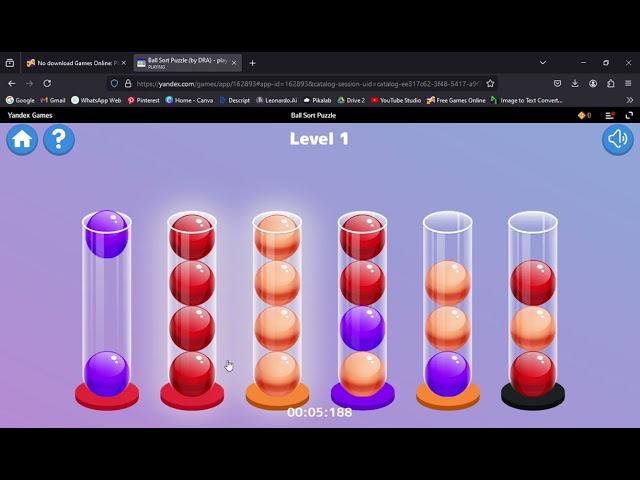
Task: Open a new browser tab
Action: pyautogui.click(x=253, y=63)
